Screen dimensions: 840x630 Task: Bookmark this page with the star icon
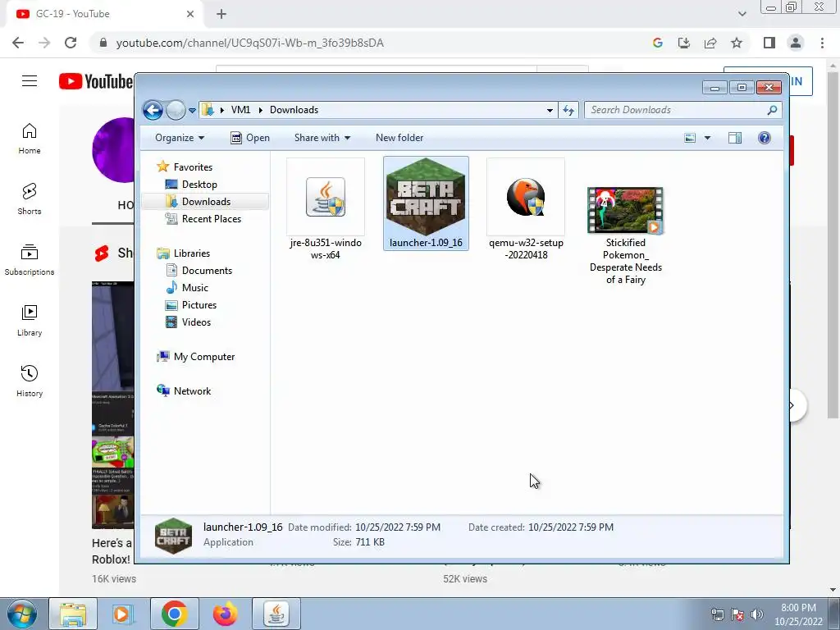click(737, 43)
